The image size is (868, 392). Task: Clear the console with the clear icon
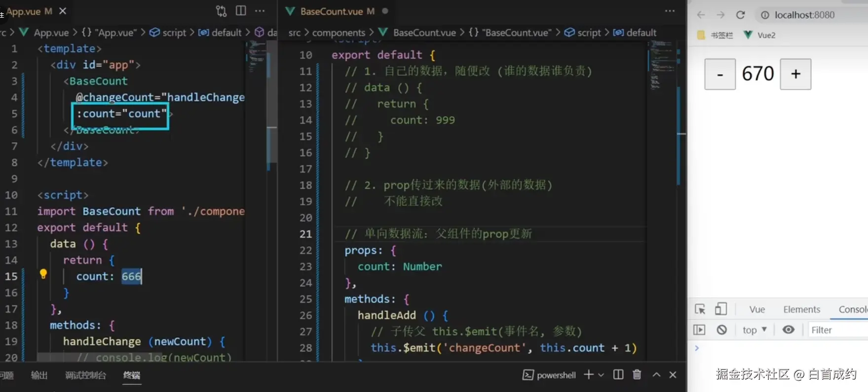point(721,329)
